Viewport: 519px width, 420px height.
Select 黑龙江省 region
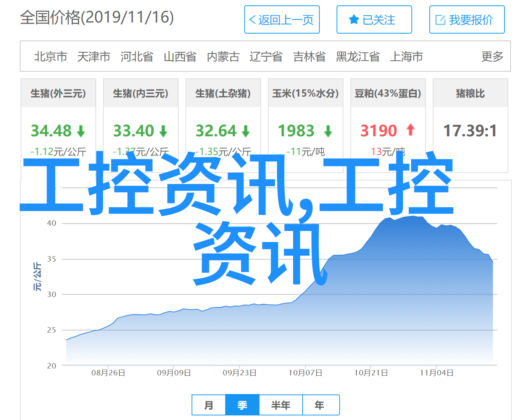[x=358, y=57]
